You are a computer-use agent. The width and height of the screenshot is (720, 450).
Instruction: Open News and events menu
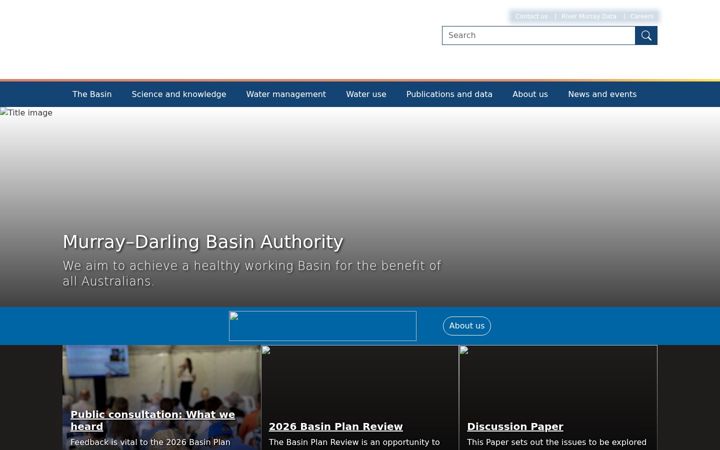(x=602, y=94)
